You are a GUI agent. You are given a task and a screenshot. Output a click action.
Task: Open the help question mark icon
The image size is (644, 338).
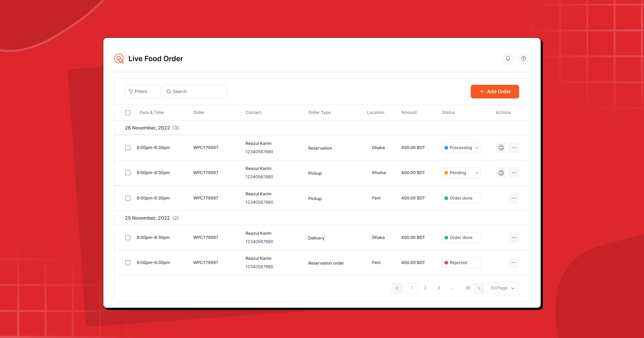click(x=524, y=58)
